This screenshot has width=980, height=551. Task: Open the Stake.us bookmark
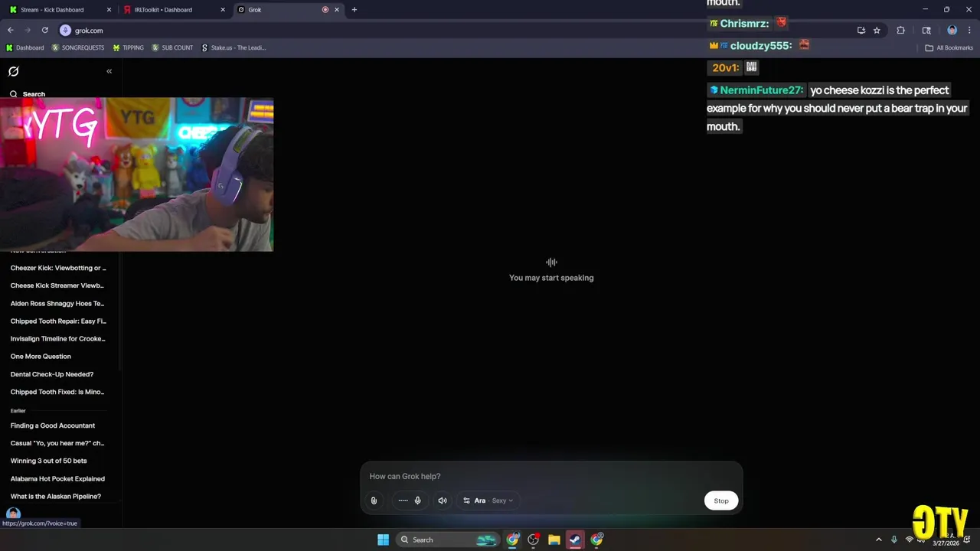(234, 47)
